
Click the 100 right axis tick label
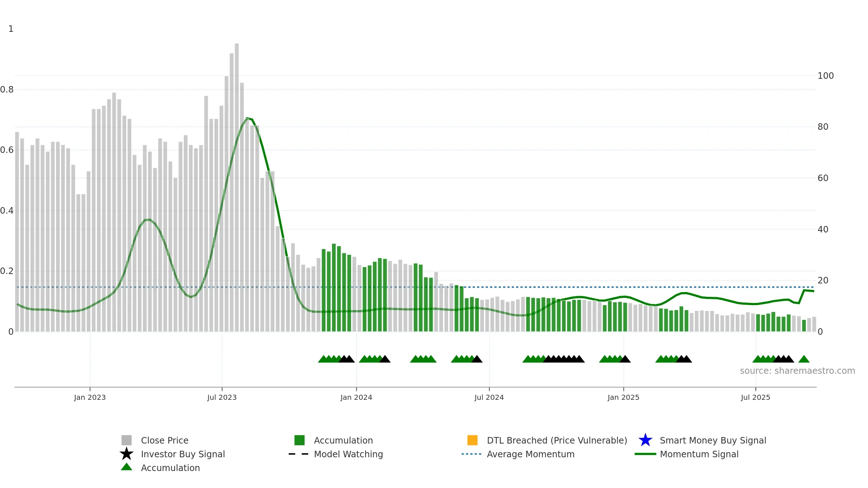click(826, 76)
